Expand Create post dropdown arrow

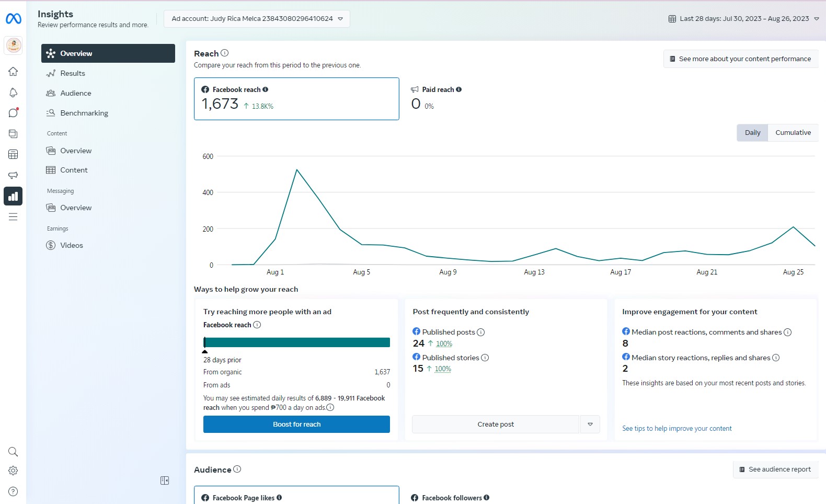click(x=590, y=425)
